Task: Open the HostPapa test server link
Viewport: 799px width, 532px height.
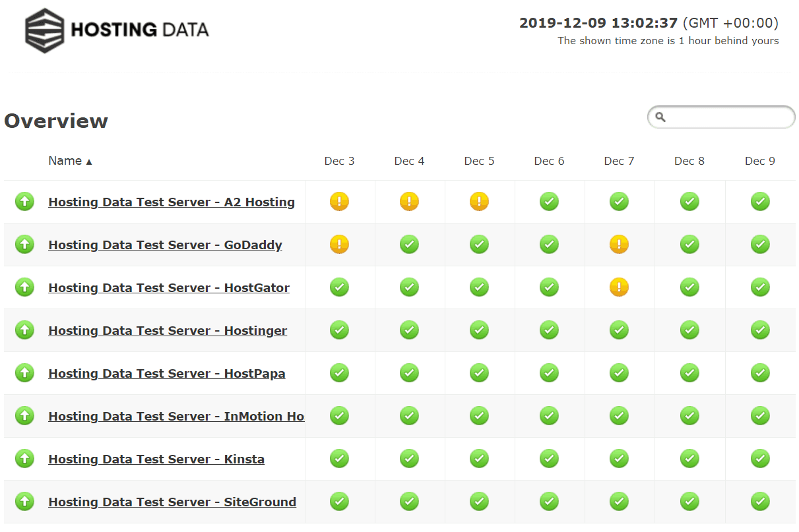Action: [167, 374]
